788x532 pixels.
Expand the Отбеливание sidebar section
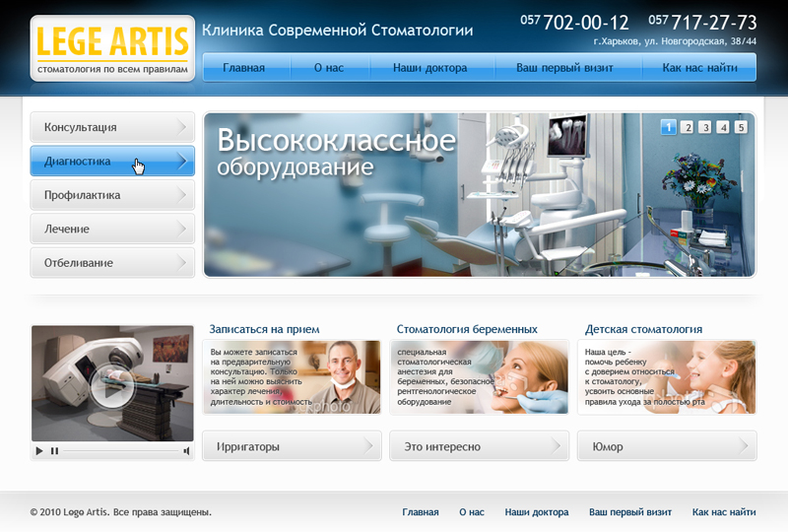pos(182,263)
